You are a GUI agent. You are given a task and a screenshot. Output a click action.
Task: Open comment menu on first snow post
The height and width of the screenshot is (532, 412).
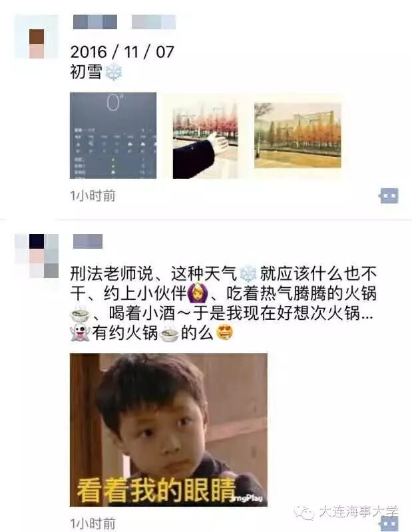coord(389,196)
